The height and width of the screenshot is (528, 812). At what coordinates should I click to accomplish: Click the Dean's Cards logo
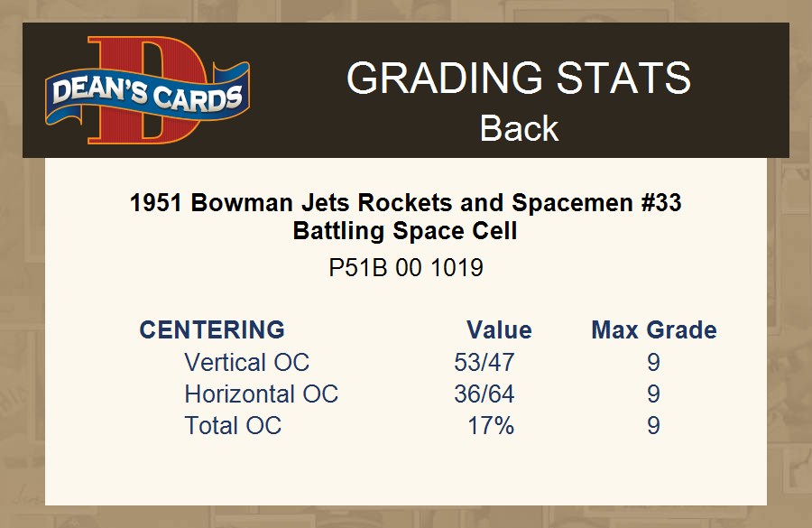click(x=147, y=90)
